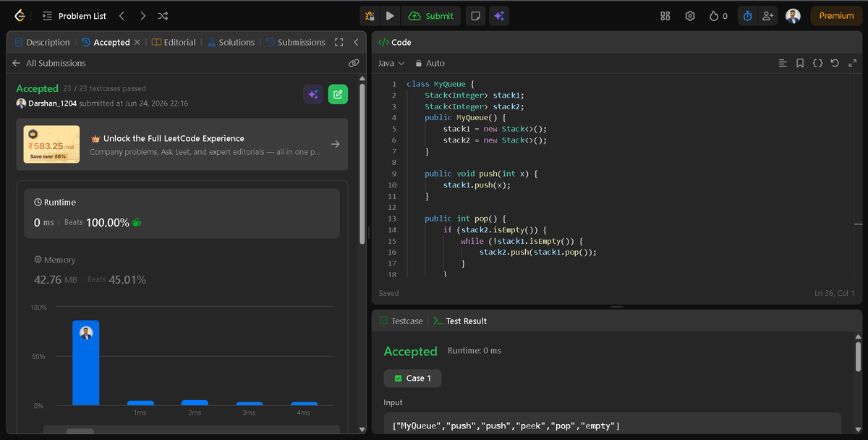The height and width of the screenshot is (440, 868).
Task: Expand the code editor fullscreen icon
Action: [852, 64]
